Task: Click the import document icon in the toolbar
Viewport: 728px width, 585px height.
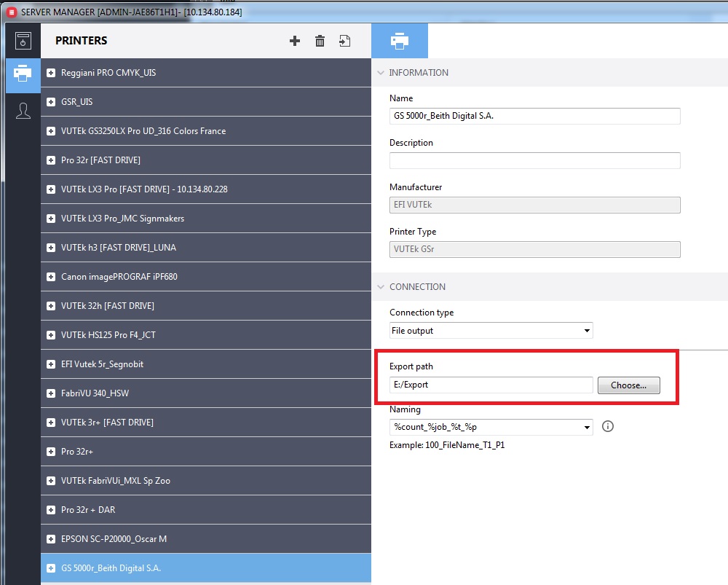Action: point(344,41)
